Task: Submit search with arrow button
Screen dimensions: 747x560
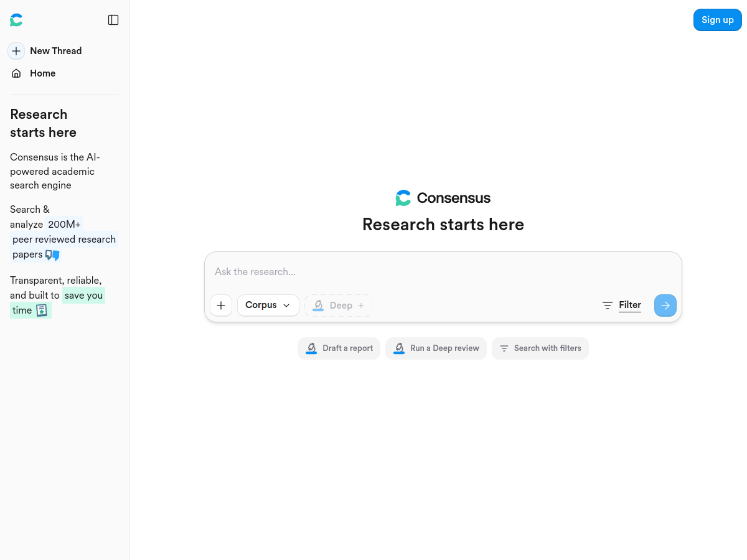Action: (x=665, y=306)
